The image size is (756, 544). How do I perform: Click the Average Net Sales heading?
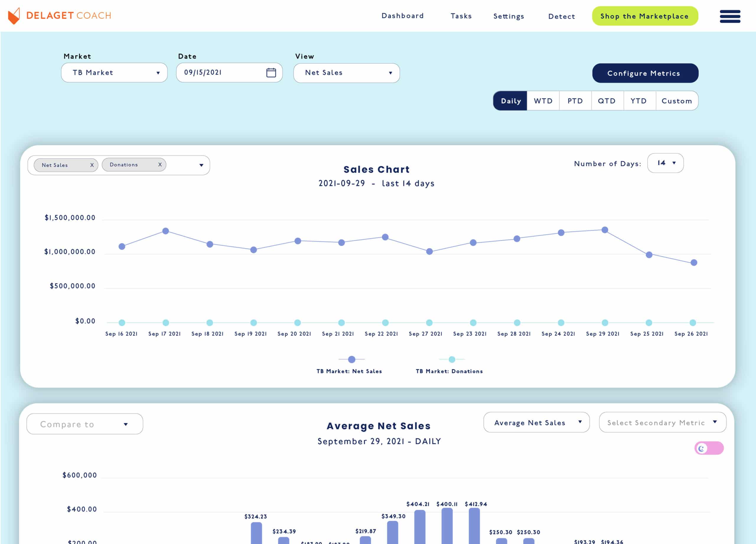point(378,426)
